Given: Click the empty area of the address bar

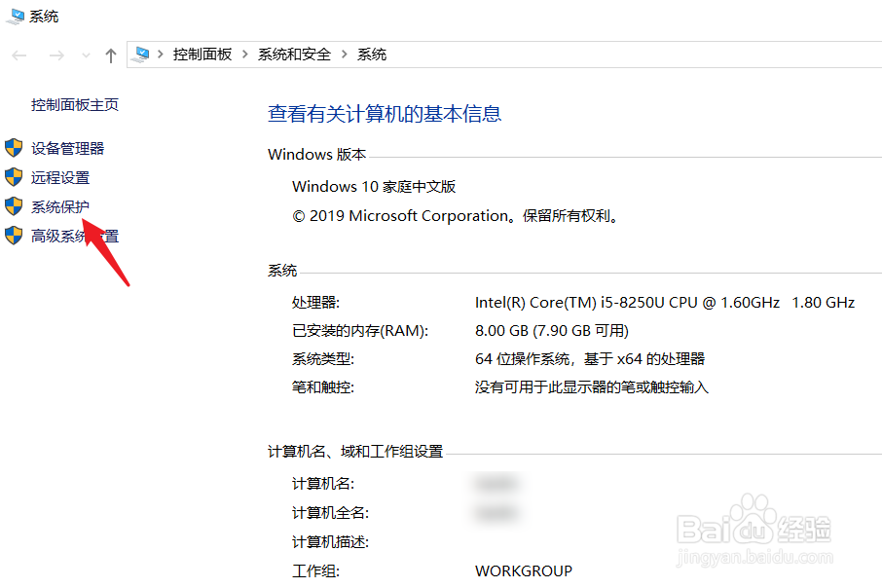Looking at the screenshot, I should 584,55.
